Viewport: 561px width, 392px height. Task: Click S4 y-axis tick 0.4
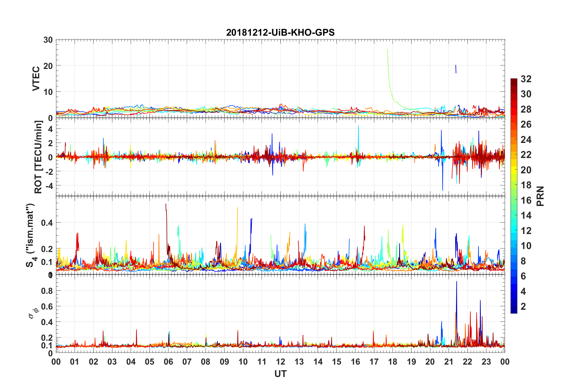[47, 223]
